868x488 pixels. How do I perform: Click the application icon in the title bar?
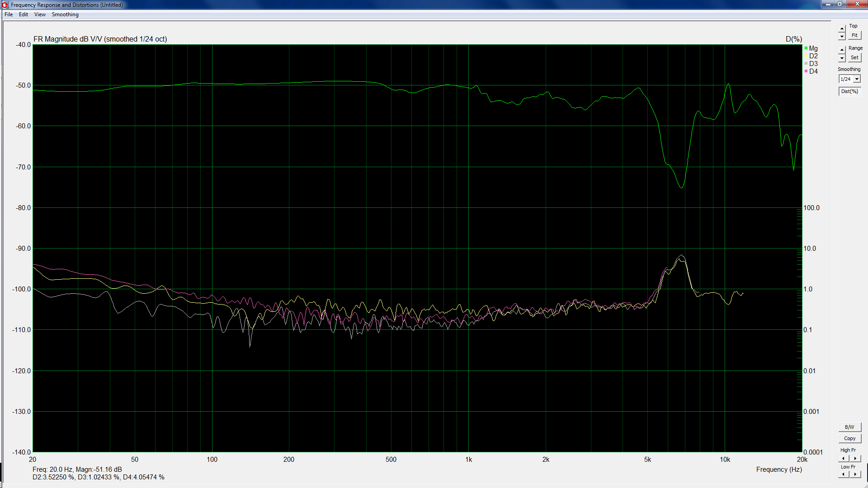(x=5, y=5)
